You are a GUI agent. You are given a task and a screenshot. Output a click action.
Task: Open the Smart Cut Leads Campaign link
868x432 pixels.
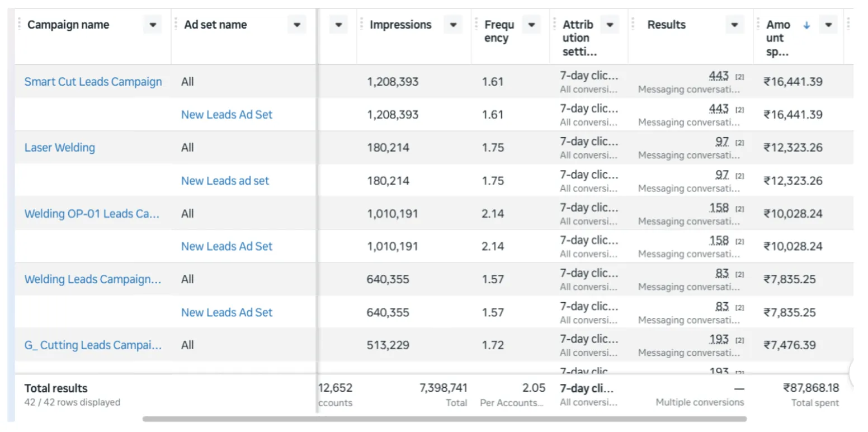[93, 82]
